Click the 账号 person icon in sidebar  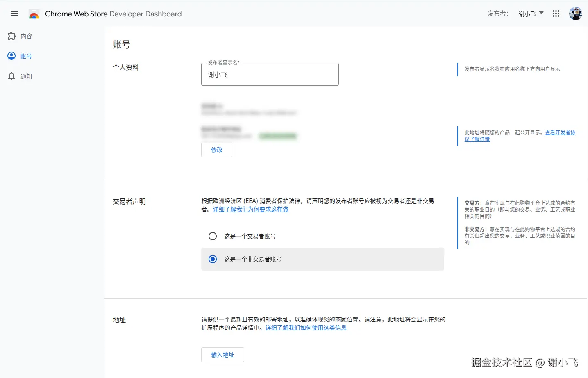[x=11, y=56]
